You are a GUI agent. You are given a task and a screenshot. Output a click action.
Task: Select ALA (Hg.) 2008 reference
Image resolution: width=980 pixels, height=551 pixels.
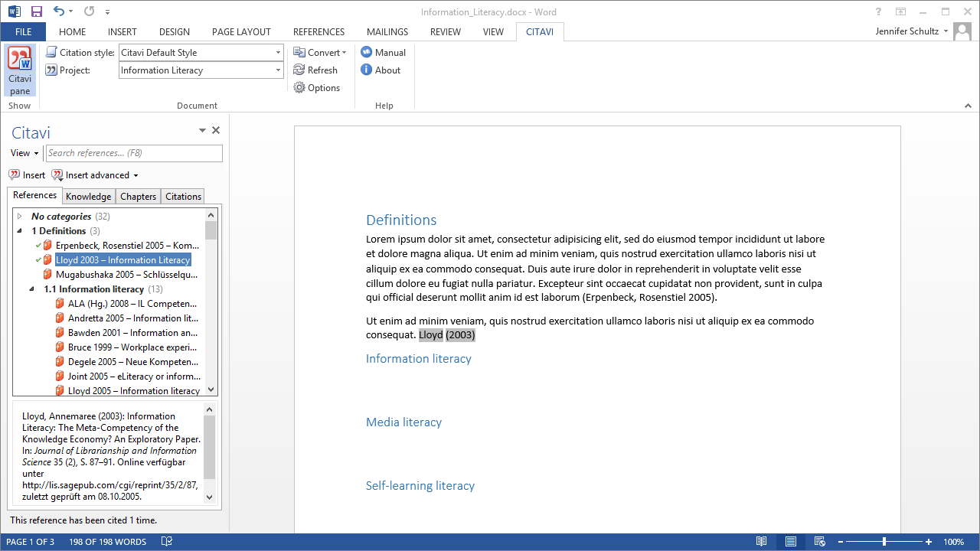[132, 303]
